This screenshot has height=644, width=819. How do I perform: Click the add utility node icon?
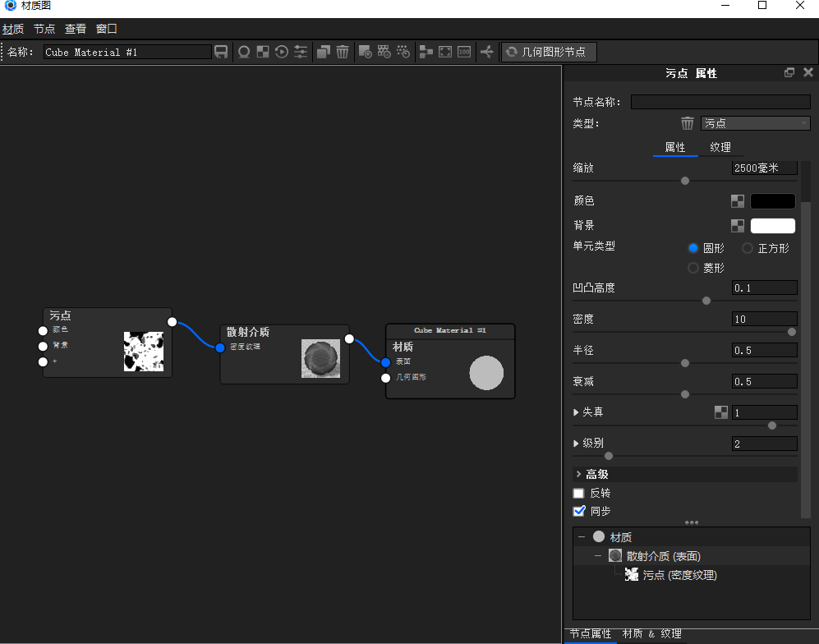[403, 52]
